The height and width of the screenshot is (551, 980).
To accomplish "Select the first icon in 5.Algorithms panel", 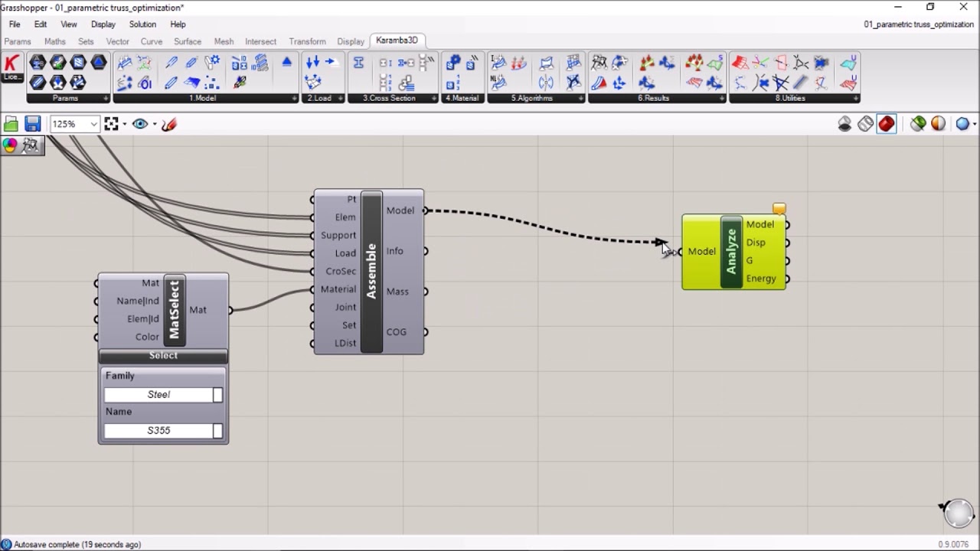I will pos(498,63).
